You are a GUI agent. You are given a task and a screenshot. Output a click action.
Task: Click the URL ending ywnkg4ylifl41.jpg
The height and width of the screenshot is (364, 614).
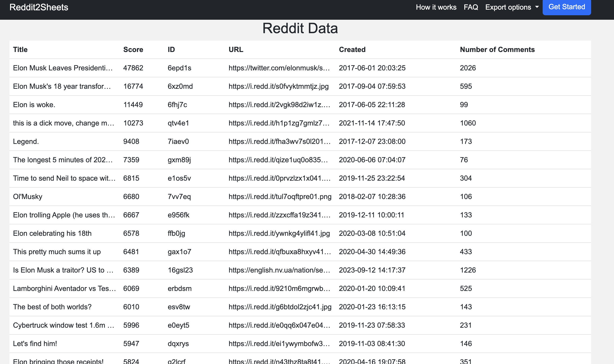(x=279, y=234)
